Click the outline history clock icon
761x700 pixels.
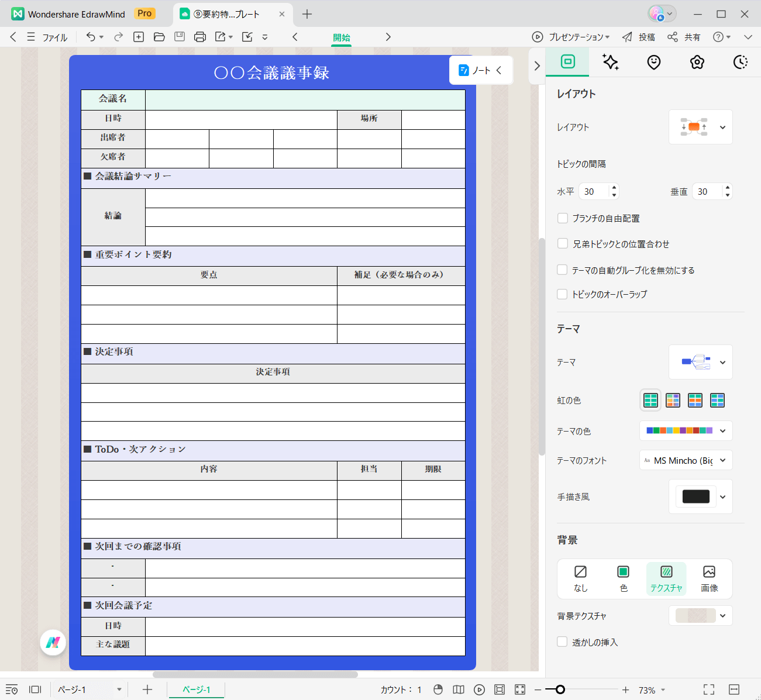[x=740, y=63]
